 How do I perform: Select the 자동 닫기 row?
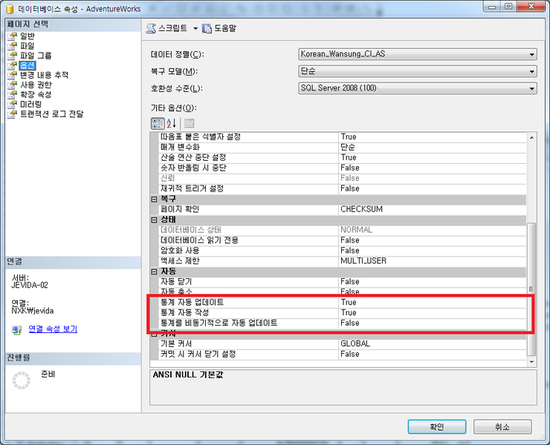point(342,282)
